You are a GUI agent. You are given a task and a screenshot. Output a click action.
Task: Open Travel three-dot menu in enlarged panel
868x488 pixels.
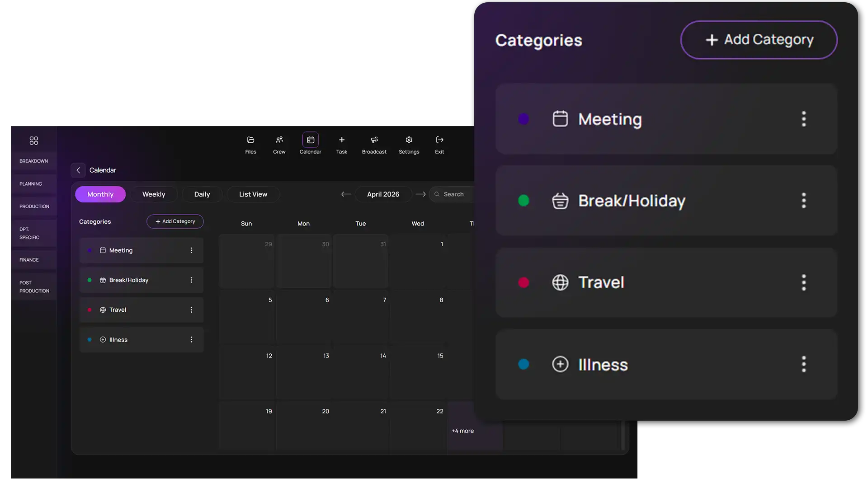click(x=804, y=282)
